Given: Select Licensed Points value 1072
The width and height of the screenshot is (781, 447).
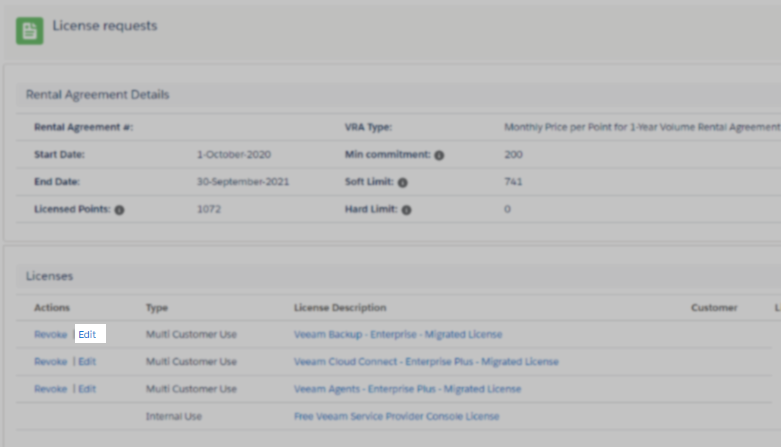Looking at the screenshot, I should click(209, 209).
